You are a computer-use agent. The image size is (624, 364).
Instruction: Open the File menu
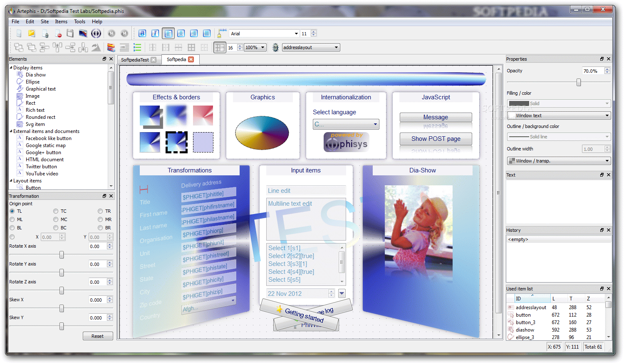[15, 22]
